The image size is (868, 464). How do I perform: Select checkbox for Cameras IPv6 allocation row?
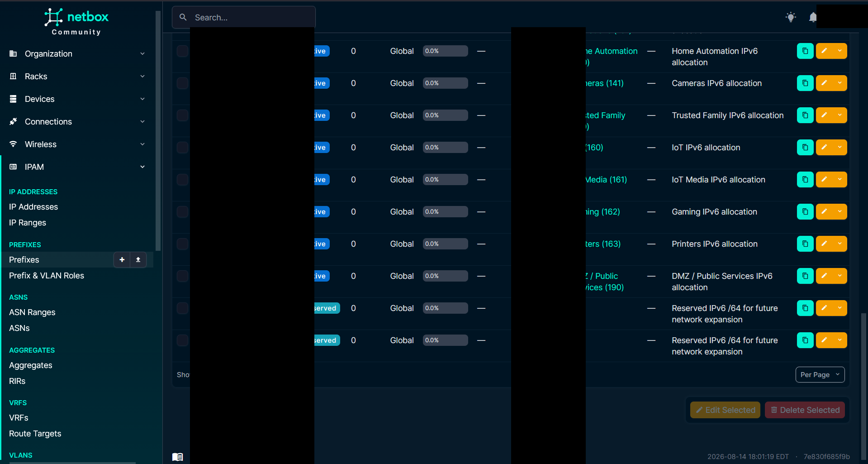[x=182, y=83]
